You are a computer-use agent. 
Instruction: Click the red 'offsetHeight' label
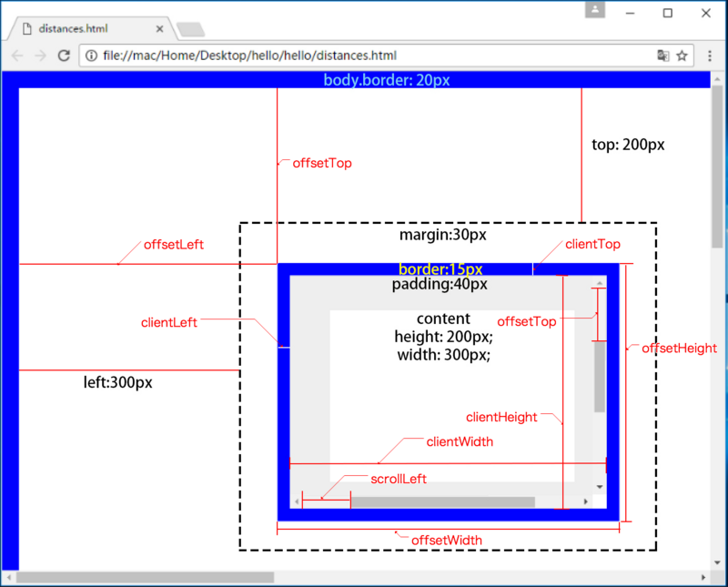(x=679, y=349)
